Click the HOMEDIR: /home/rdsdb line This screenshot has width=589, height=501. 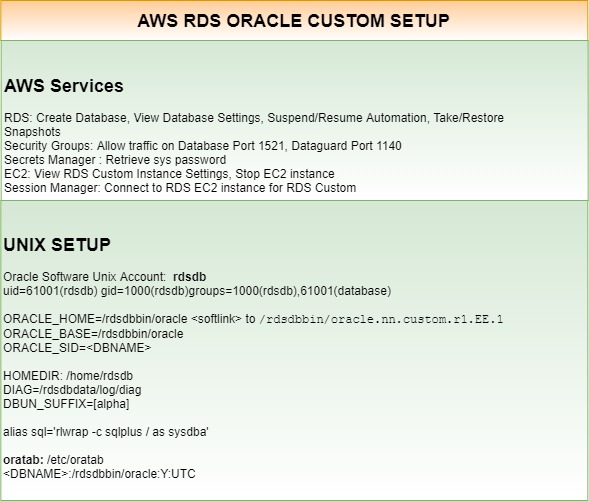point(68,376)
